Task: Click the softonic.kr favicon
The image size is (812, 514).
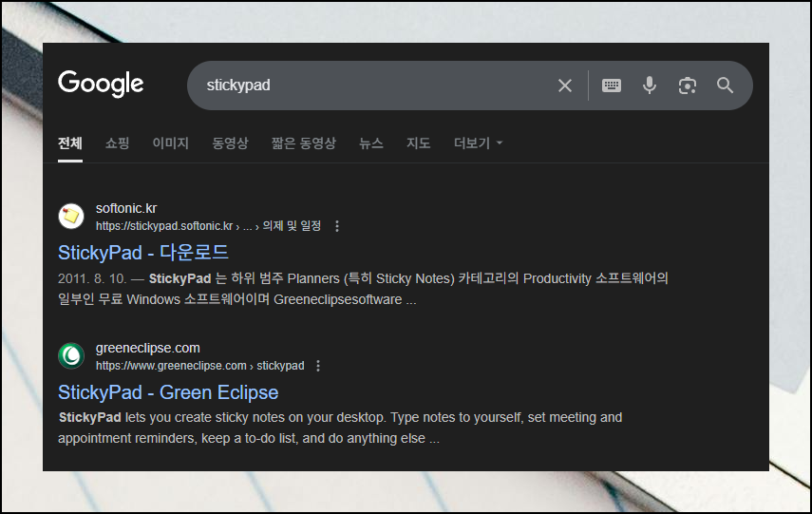Action: click(71, 216)
